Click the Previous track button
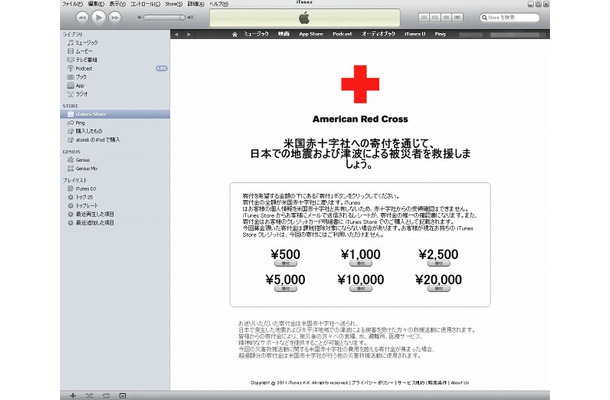 point(82,18)
